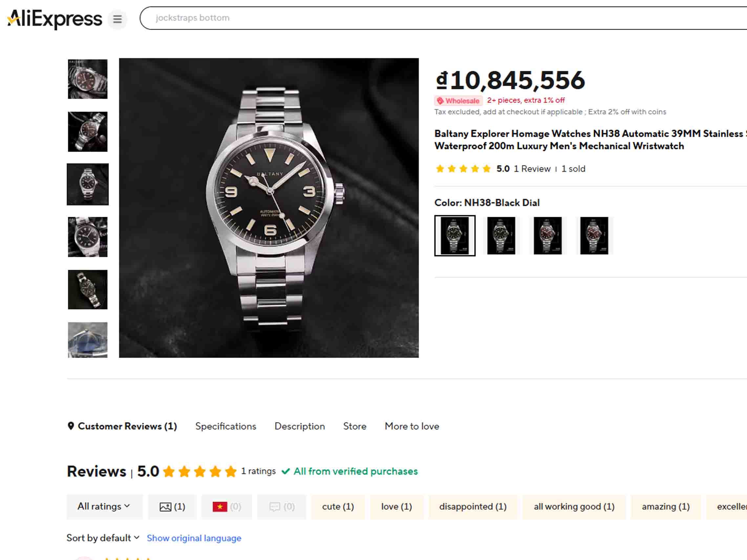Select the NH38-Black Dial color option

point(455,236)
